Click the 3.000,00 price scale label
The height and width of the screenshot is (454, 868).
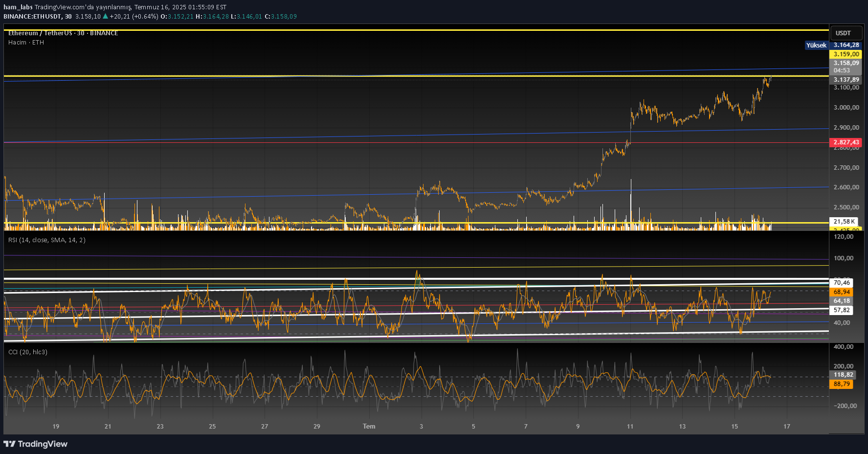846,108
